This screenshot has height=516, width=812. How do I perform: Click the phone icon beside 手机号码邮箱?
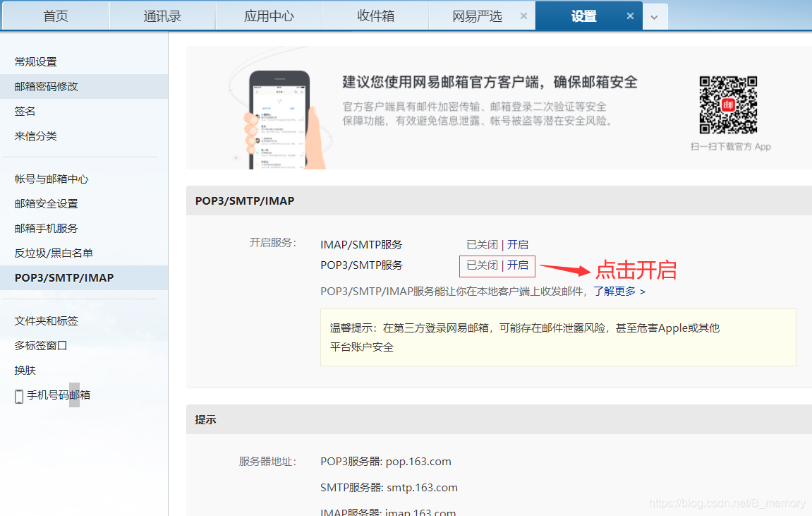pyautogui.click(x=19, y=396)
